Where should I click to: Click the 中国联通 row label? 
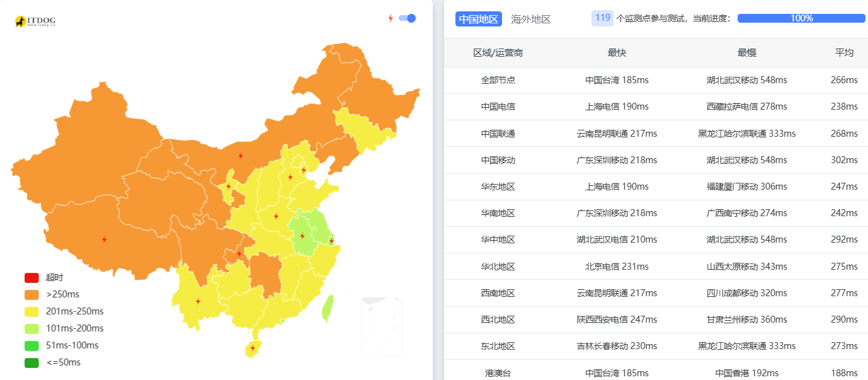click(x=498, y=134)
